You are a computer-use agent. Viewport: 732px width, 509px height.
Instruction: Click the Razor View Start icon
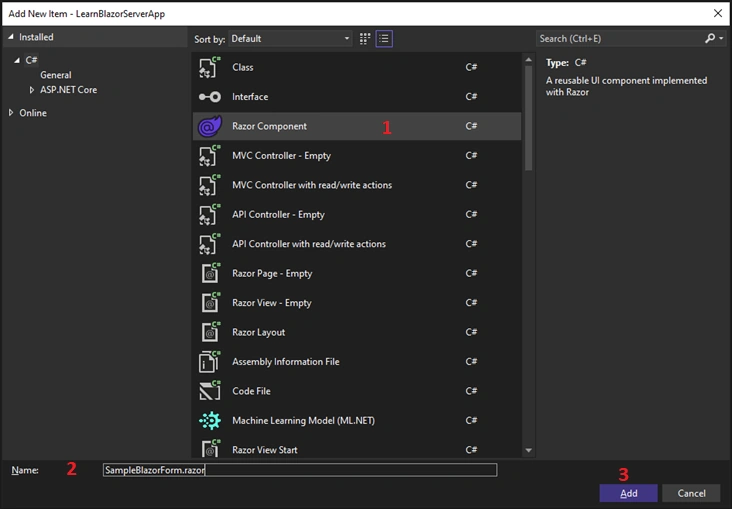[211, 448]
